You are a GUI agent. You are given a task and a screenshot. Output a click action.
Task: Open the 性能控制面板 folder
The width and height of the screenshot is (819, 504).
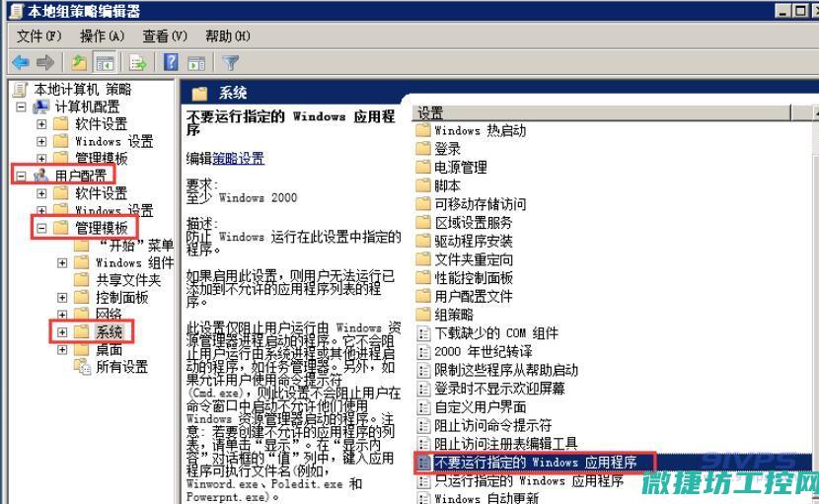point(474,277)
